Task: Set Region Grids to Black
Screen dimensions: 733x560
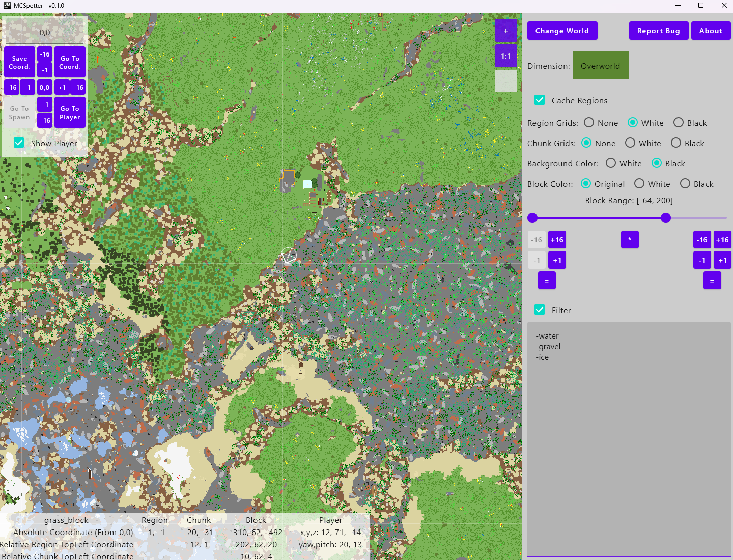Action: (679, 122)
